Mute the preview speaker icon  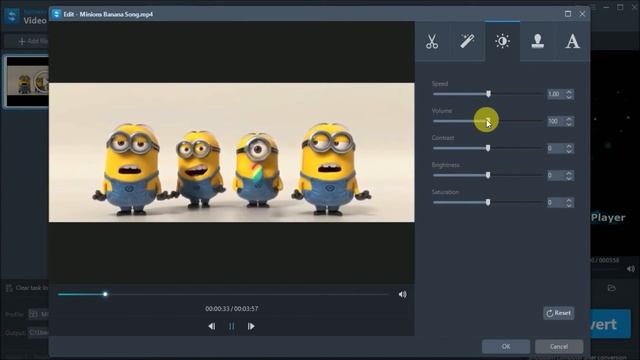coord(402,294)
